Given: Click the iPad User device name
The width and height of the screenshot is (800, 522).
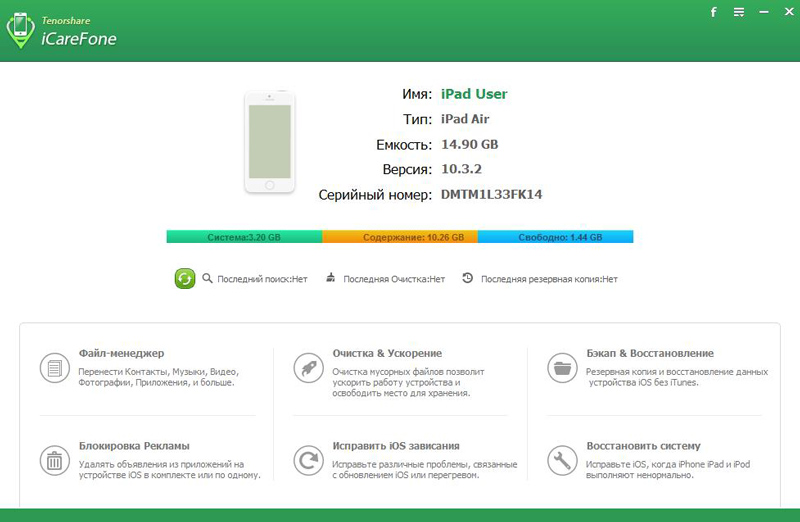Looking at the screenshot, I should point(474,94).
